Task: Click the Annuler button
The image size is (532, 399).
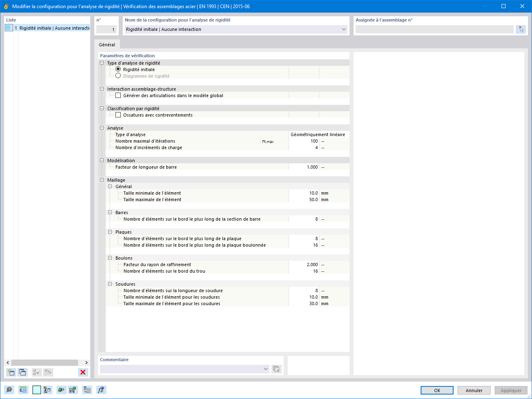Action: pyautogui.click(x=474, y=390)
